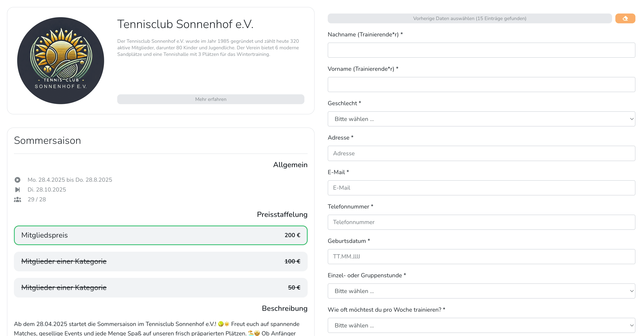Open the weekly training frequency dropdown

pos(481,326)
